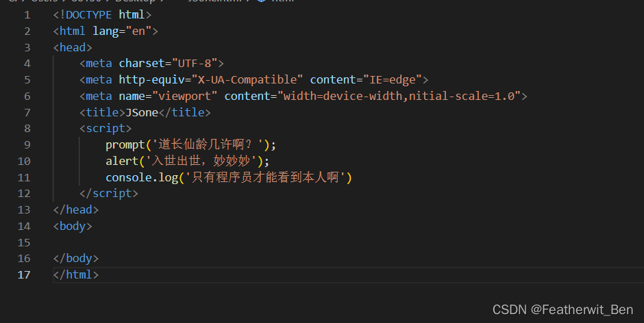644x323 pixels.
Task: Click line number 16 in the gutter
Action: (x=24, y=259)
